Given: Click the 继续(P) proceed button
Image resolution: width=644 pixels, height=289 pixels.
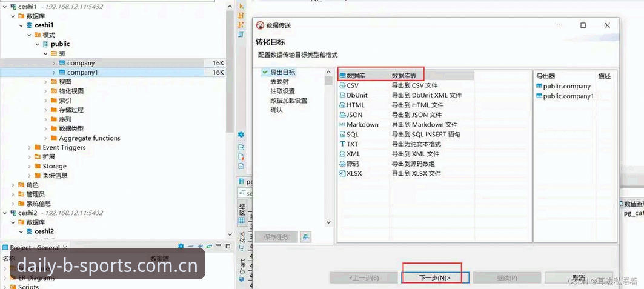Looking at the screenshot, I should coord(507,277).
